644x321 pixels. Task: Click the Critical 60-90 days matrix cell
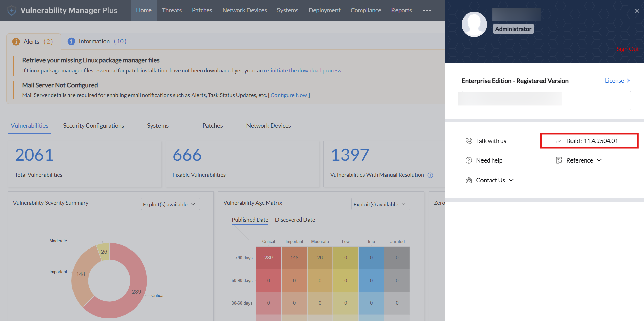(268, 281)
